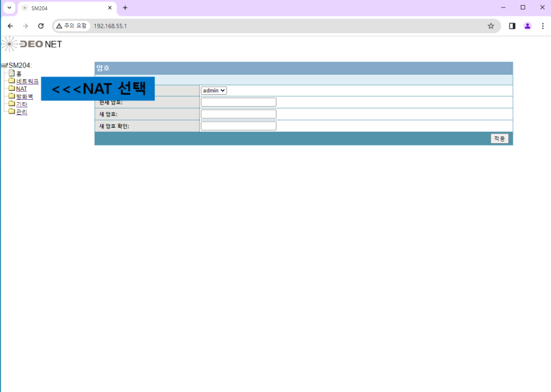
Task: Click the forward navigation arrow
Action: [25, 26]
